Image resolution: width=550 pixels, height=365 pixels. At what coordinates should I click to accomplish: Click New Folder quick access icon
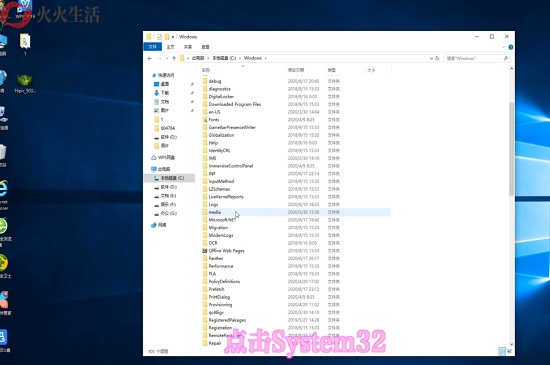[x=167, y=37]
